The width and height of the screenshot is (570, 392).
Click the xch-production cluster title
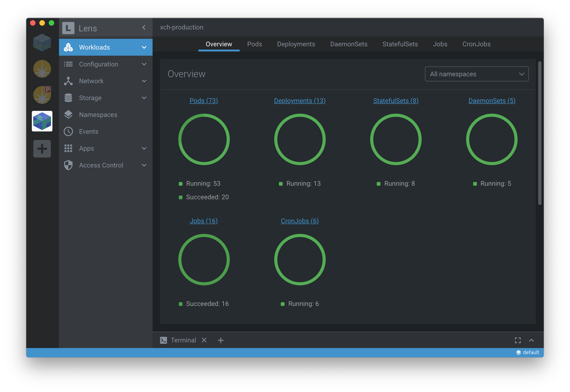(x=182, y=27)
